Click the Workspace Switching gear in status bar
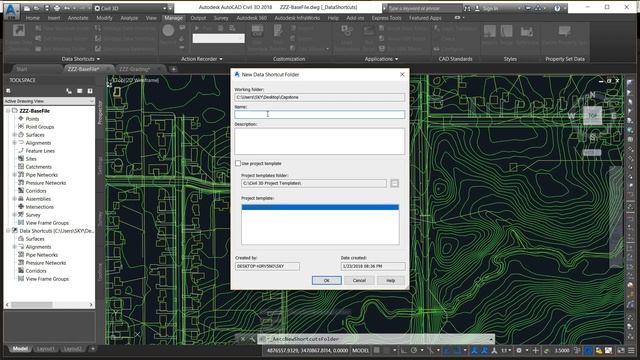 tap(519, 350)
